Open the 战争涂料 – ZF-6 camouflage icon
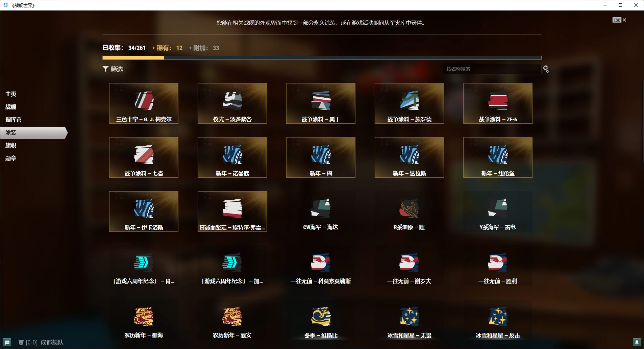Image resolution: width=644 pixels, height=349 pixels. coord(498,100)
